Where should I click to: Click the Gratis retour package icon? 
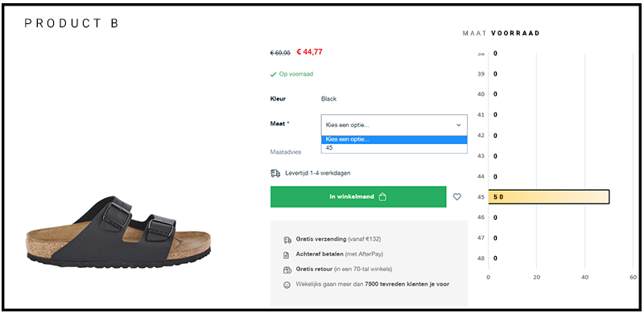coord(287,270)
